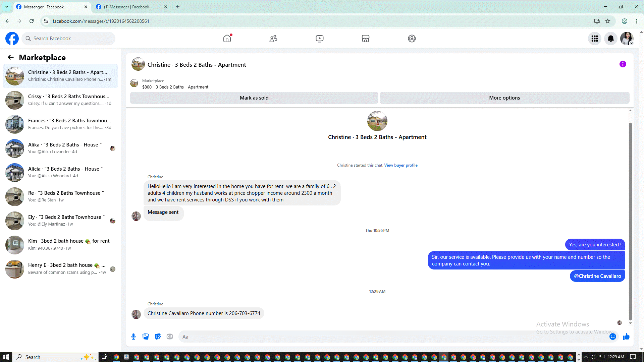This screenshot has width=644, height=362.
Task: Close the (1) Messenger | Facebook tab
Action: click(x=166, y=7)
